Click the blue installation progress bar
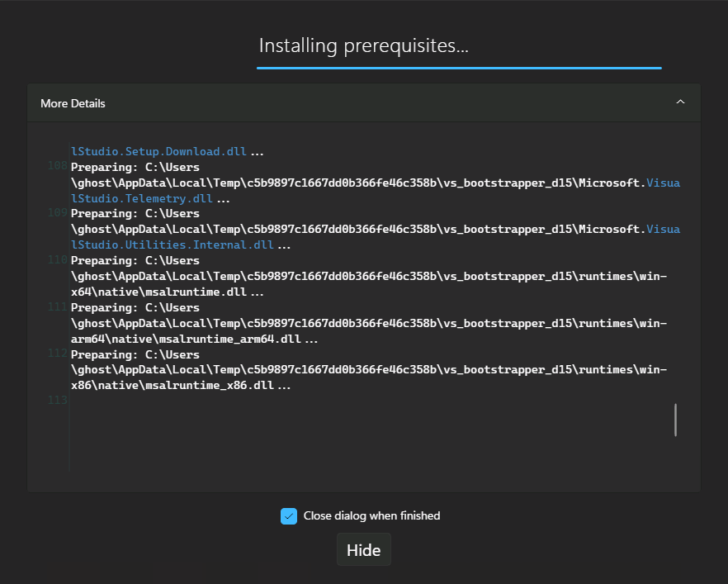 [x=459, y=68]
